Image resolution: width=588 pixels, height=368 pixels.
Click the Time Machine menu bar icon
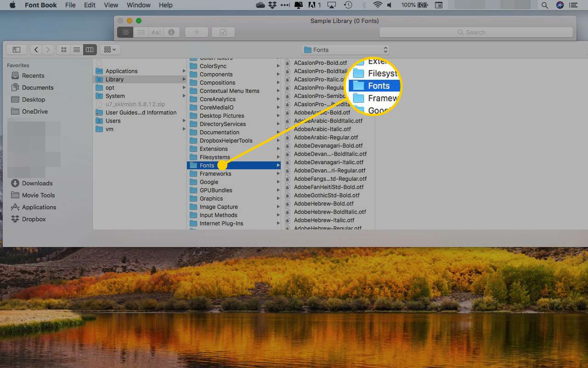[348, 5]
